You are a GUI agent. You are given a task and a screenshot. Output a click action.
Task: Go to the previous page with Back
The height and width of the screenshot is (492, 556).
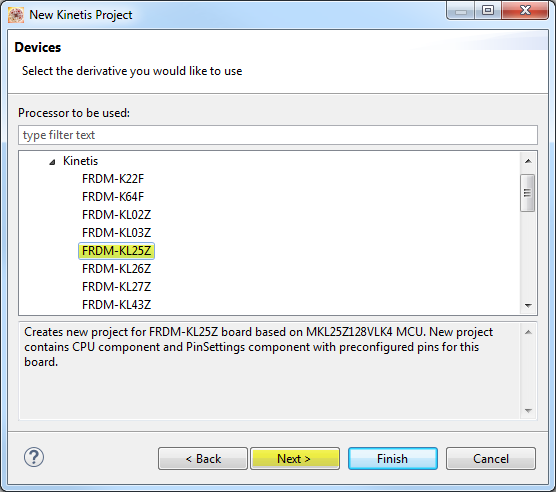point(203,459)
